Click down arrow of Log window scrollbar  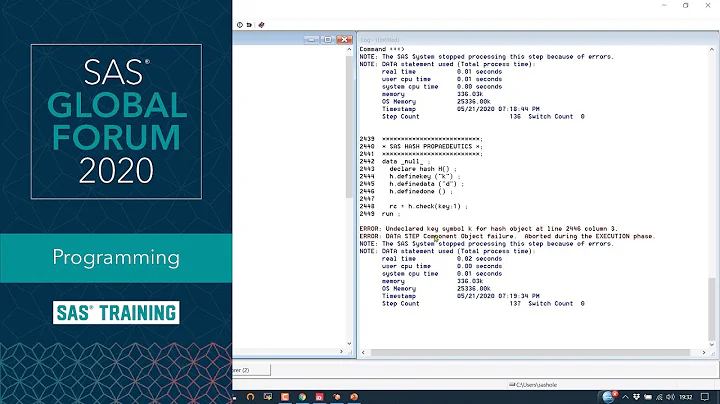[x=712, y=344]
